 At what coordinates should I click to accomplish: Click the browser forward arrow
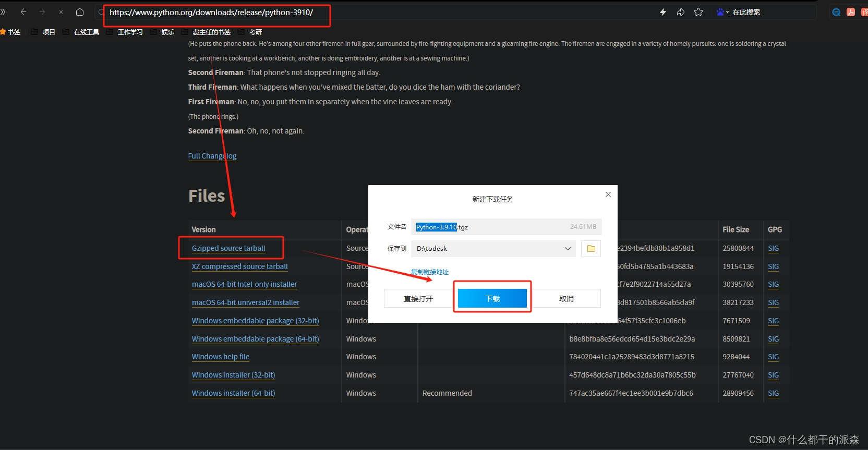point(42,12)
